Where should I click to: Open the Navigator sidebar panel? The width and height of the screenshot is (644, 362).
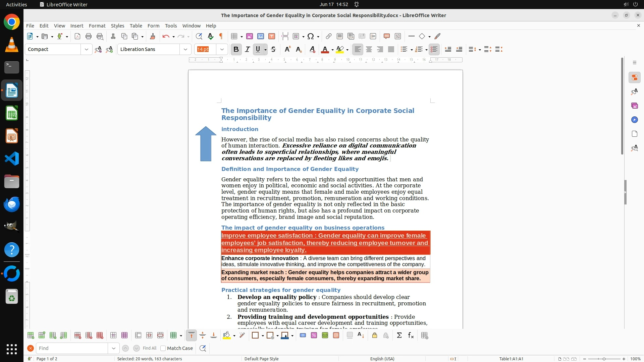[x=634, y=120]
